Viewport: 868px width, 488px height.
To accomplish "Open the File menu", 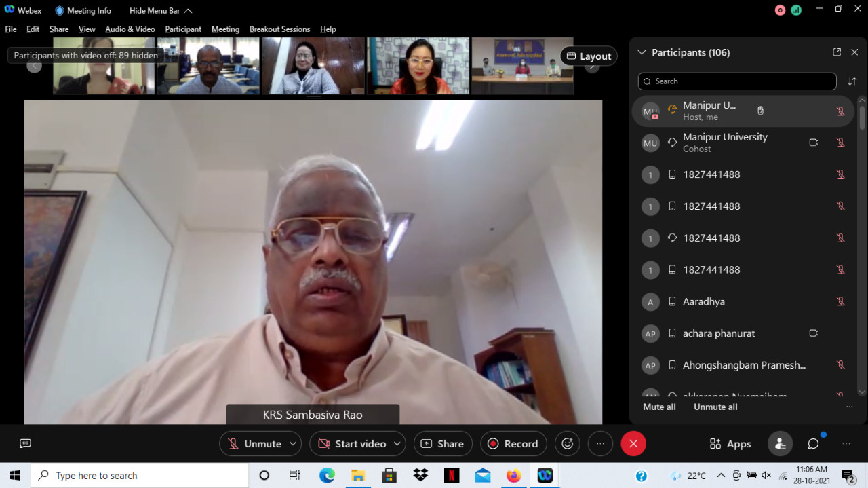I will click(x=11, y=29).
